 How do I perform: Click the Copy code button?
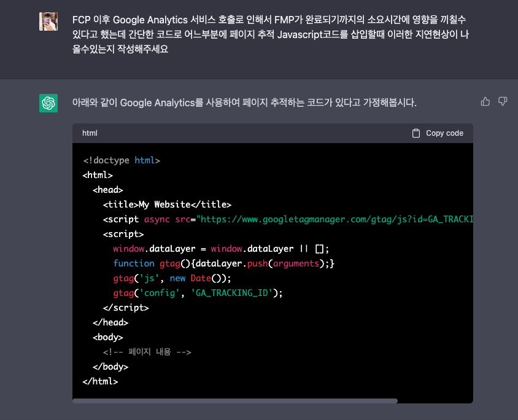pos(438,133)
